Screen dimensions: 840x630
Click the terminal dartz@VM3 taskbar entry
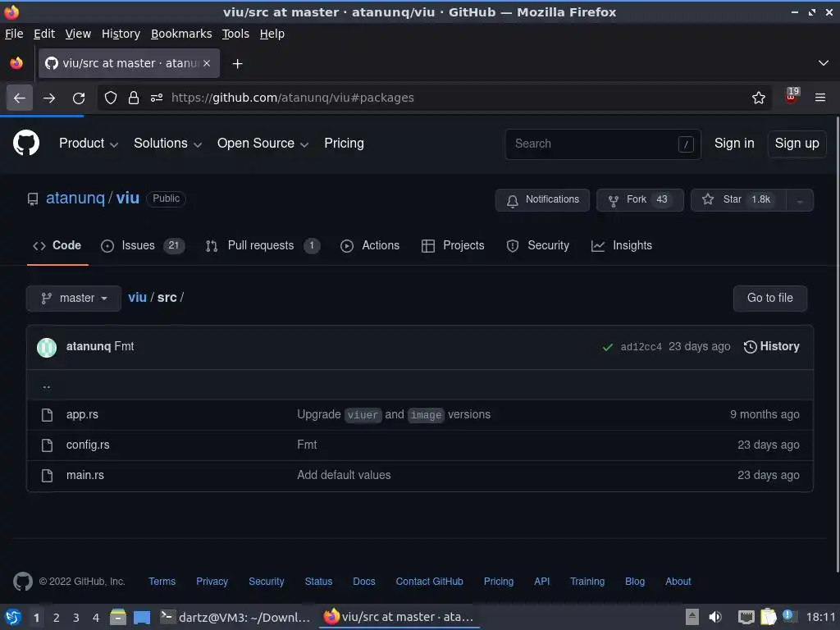pyautogui.click(x=235, y=617)
